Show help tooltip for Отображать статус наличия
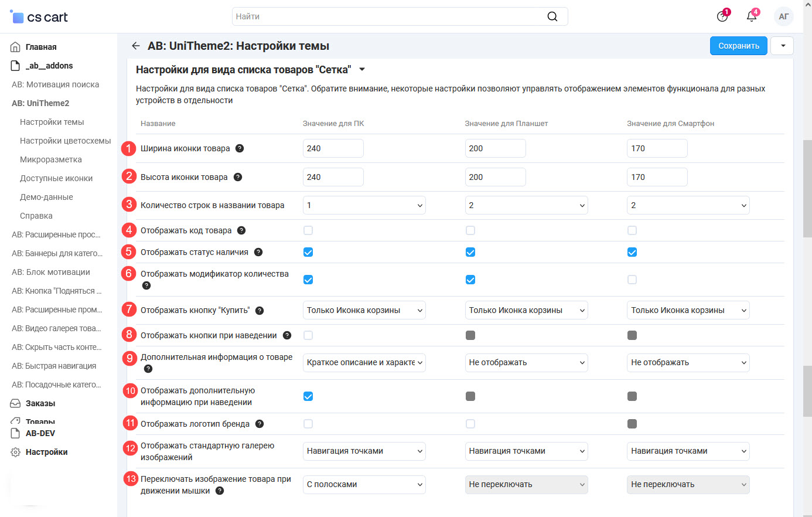 click(x=258, y=252)
